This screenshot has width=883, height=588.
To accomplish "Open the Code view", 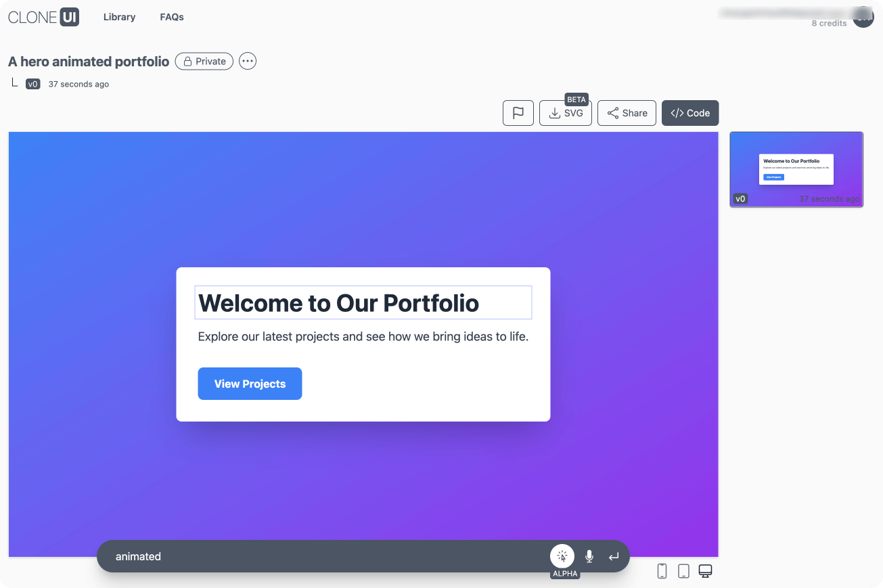I will click(690, 113).
